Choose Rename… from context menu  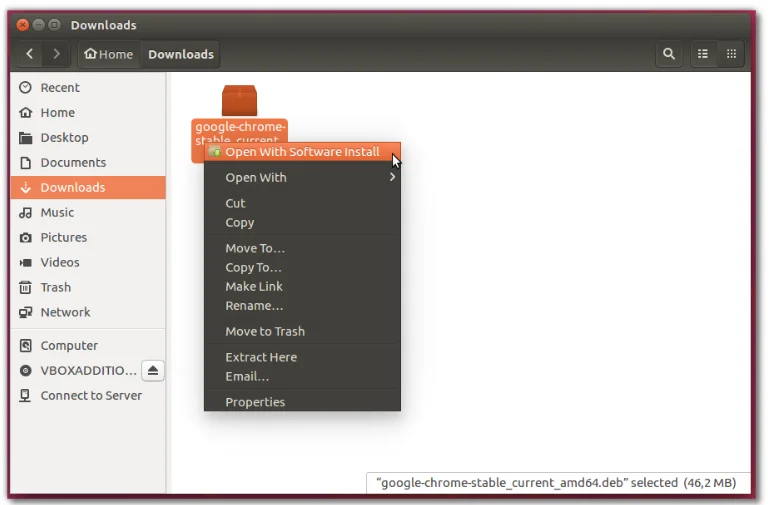302,306
